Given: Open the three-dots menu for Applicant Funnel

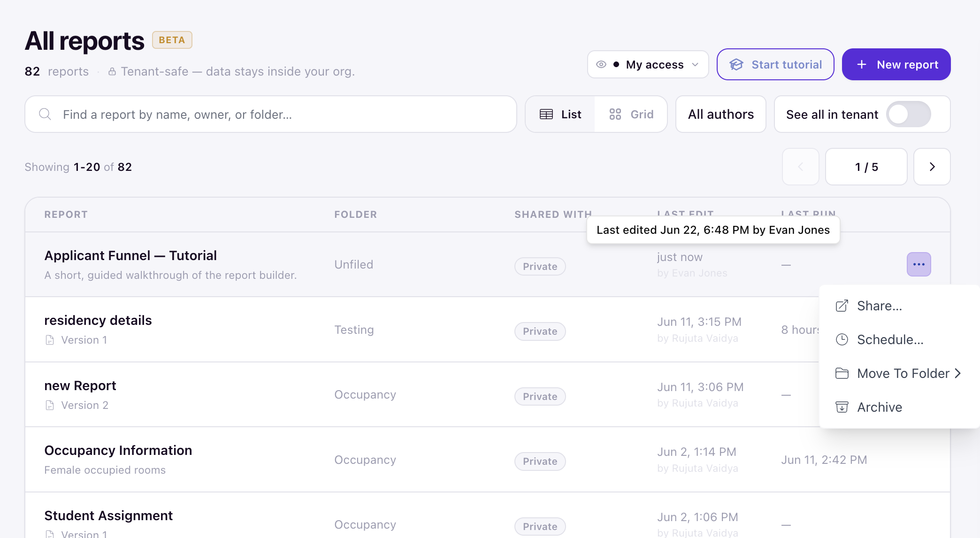Looking at the screenshot, I should 919,264.
